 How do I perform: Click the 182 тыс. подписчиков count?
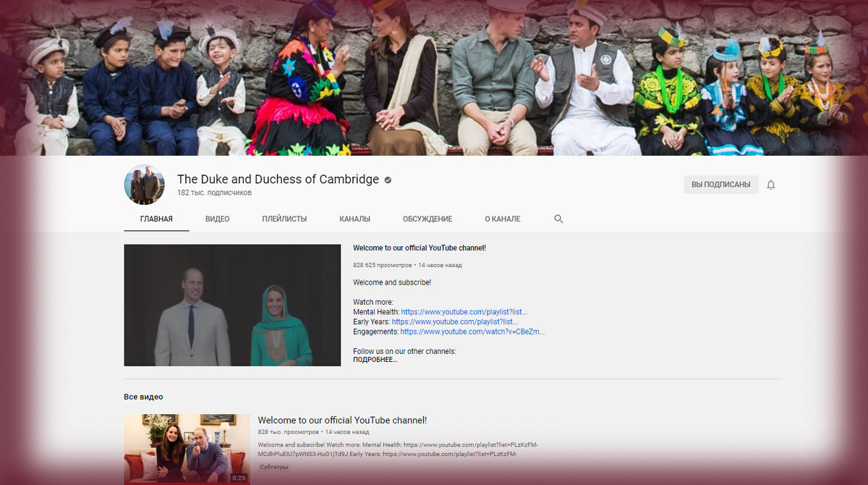tap(215, 193)
